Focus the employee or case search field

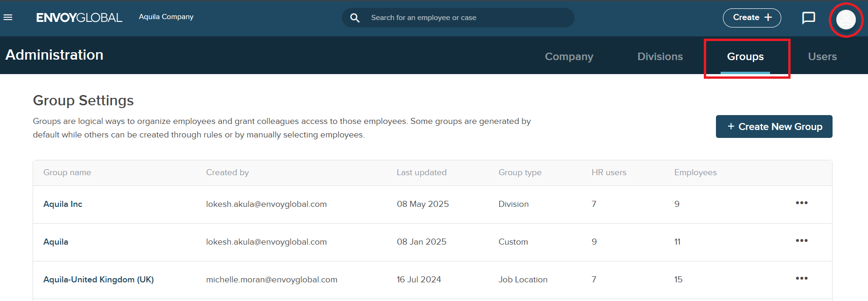[x=466, y=18]
